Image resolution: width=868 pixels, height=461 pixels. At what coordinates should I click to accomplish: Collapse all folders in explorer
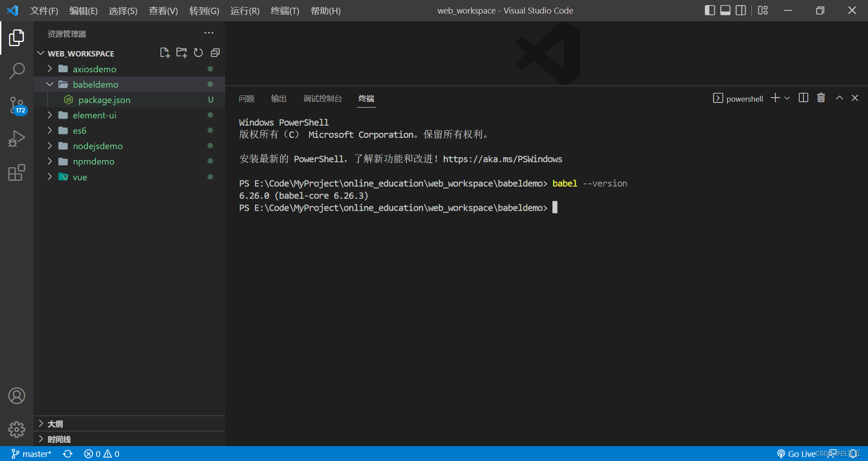pos(215,53)
